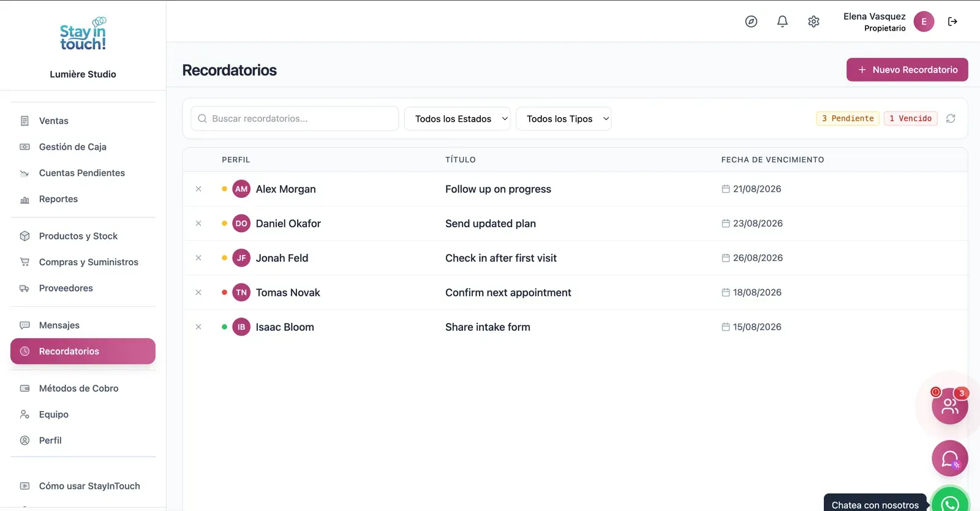Dismiss the Isaac Bloom reminder
Viewport: 980px width, 511px height.
[x=198, y=327]
